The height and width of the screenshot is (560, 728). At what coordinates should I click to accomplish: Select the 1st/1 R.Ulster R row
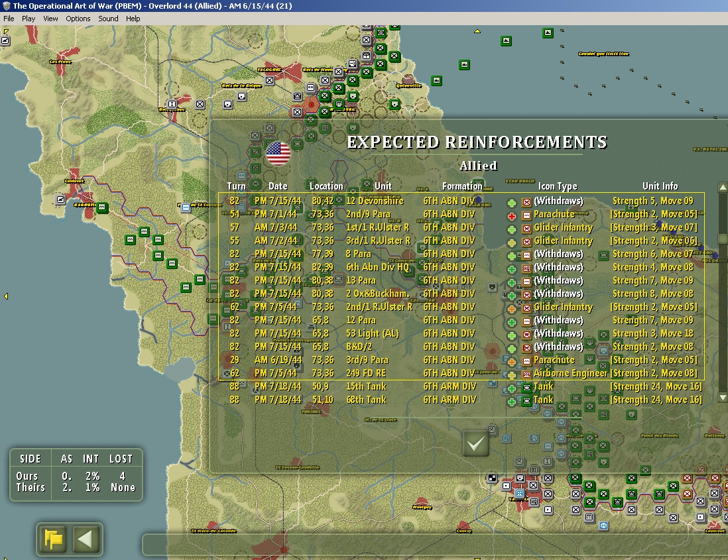[461, 227]
